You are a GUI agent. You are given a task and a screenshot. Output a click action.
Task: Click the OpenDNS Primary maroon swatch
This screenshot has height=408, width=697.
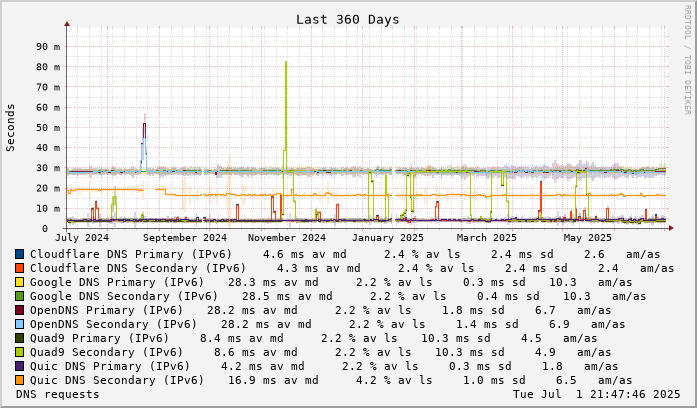point(19,310)
